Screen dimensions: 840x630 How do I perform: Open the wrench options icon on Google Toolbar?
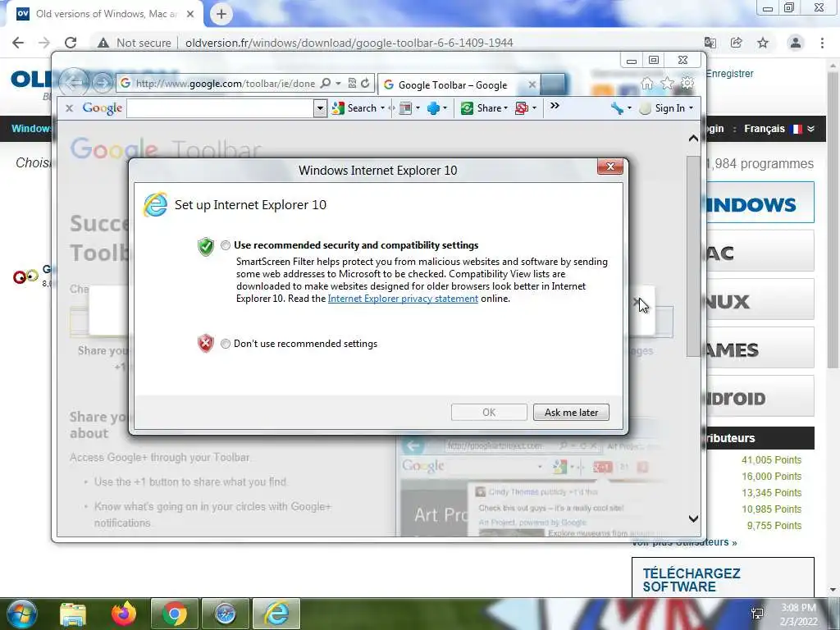[617, 108]
